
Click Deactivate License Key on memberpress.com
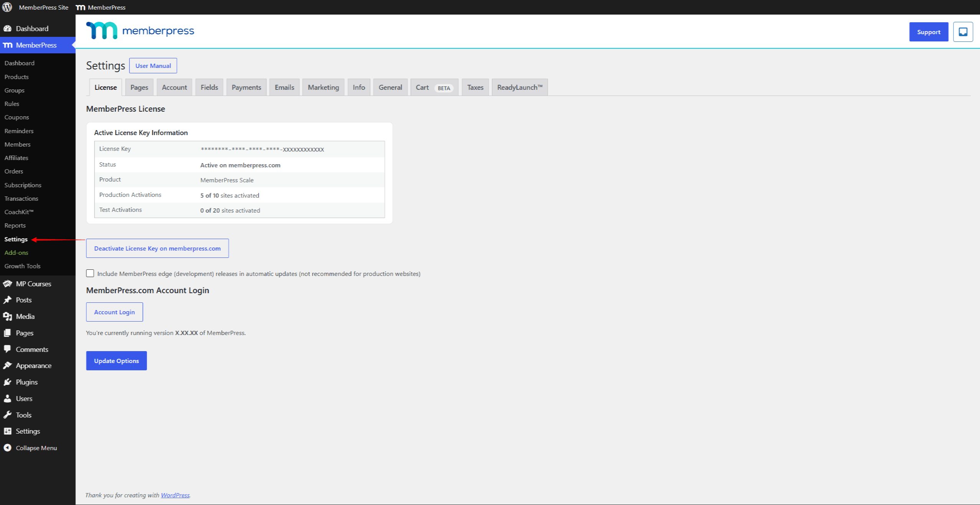click(157, 248)
